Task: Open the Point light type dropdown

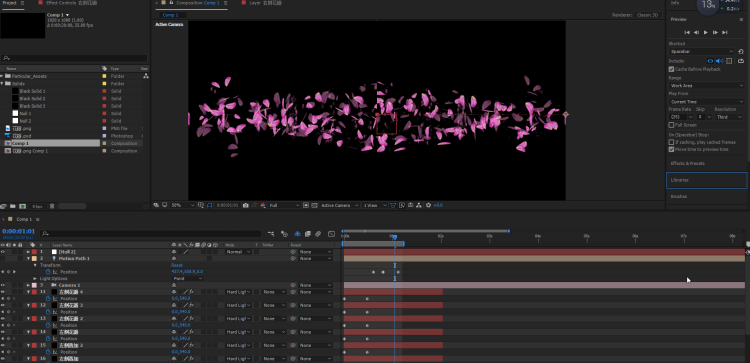Action: pos(188,278)
